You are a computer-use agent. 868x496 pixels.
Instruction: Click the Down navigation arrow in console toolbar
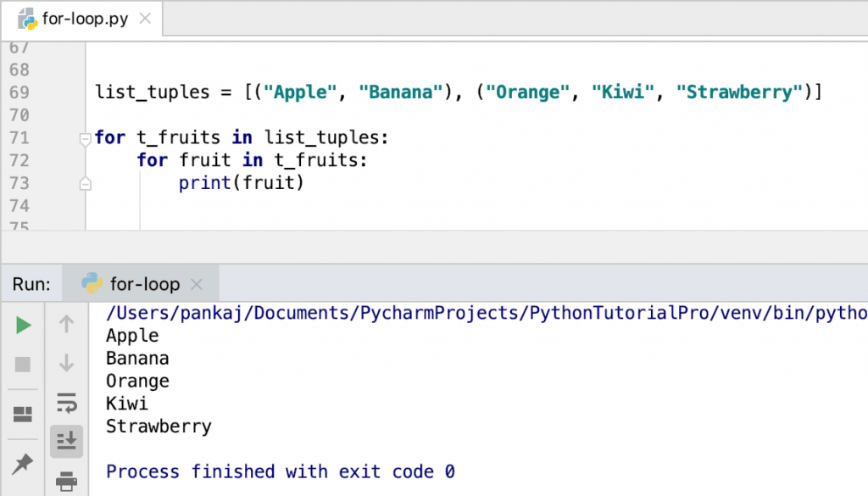[67, 364]
